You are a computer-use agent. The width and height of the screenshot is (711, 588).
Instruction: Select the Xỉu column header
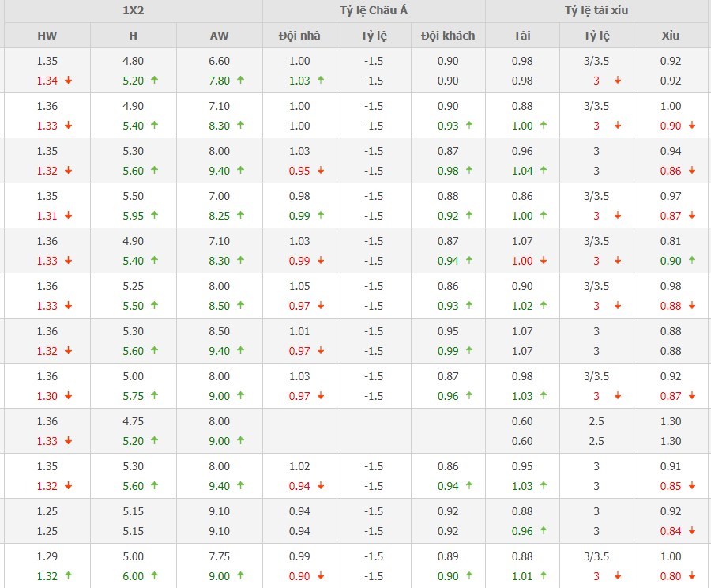pos(671,36)
